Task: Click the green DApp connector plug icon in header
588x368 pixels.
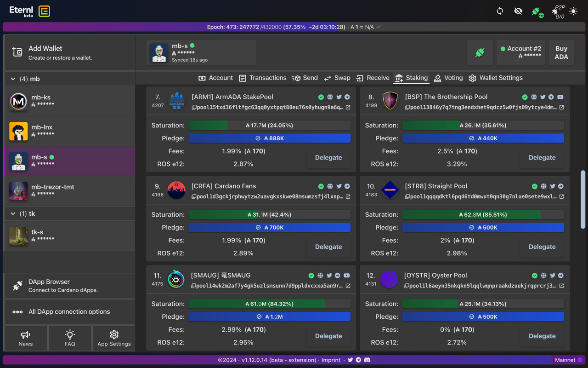Action: point(537,11)
